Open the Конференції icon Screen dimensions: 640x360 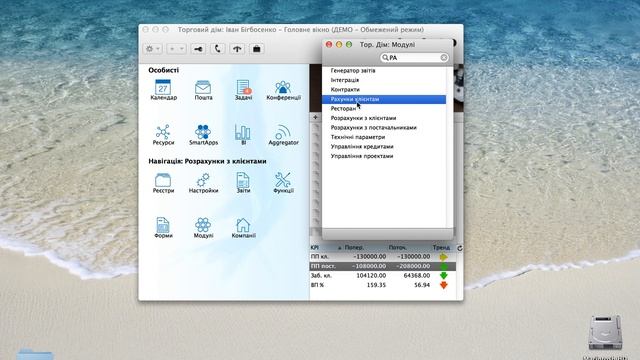point(283,90)
